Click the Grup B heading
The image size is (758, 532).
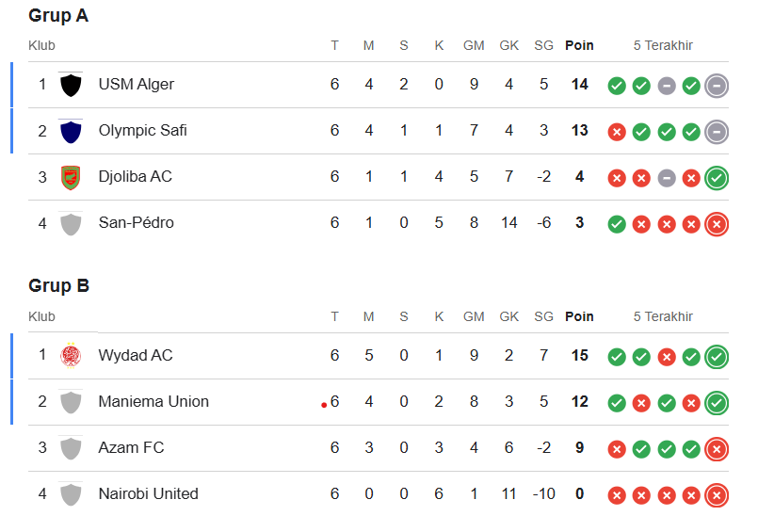pos(58,286)
